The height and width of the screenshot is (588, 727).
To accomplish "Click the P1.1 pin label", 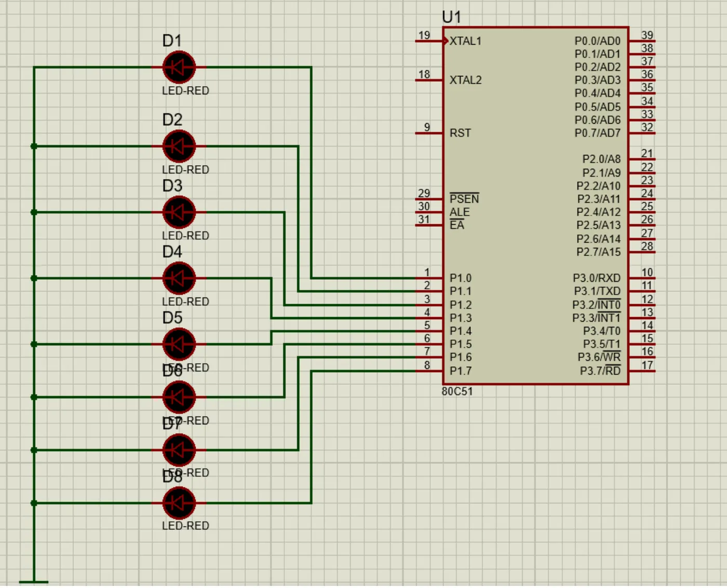I will click(x=460, y=291).
